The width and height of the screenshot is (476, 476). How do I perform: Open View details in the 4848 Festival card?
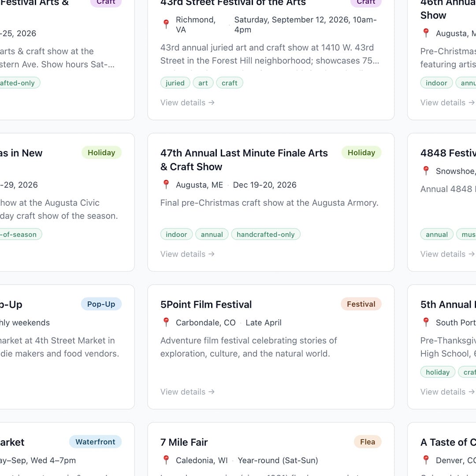tap(447, 254)
